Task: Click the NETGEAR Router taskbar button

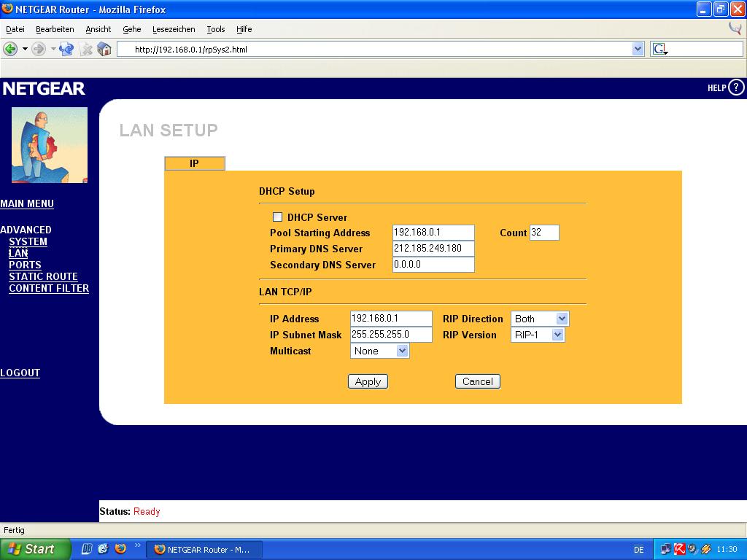Action: [x=204, y=550]
